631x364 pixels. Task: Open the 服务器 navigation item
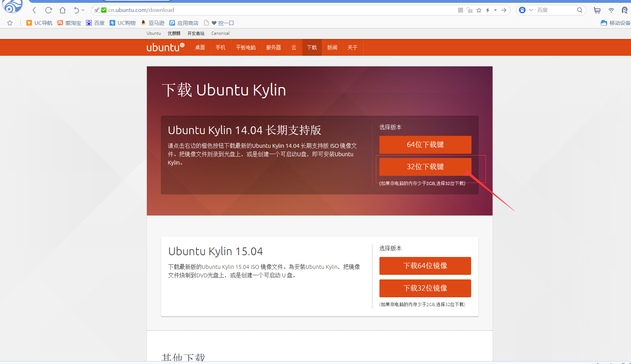(274, 47)
